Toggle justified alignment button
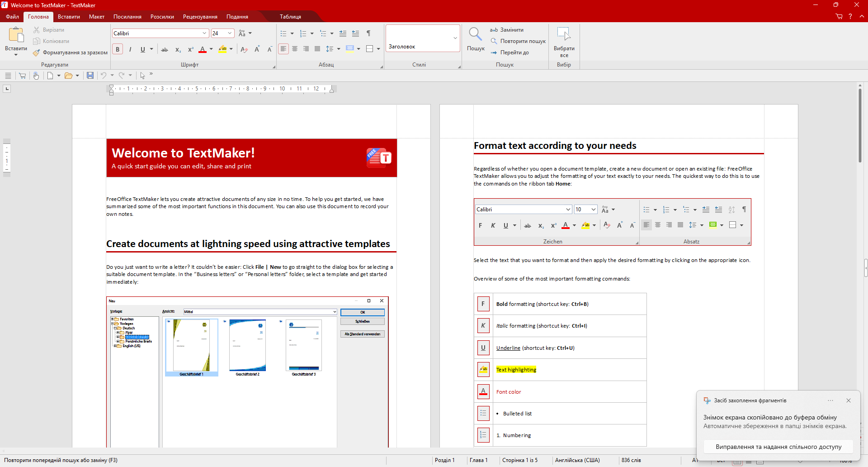Viewport: 868px width, 467px height. pyautogui.click(x=317, y=49)
